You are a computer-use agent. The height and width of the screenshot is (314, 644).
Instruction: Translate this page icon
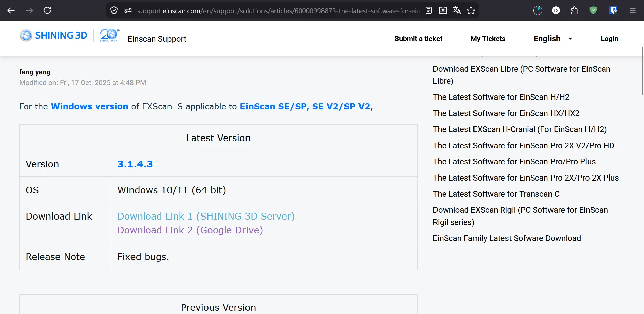click(x=457, y=10)
